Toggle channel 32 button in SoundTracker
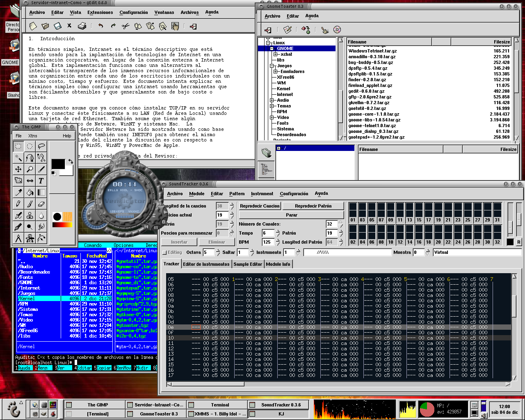The width and height of the screenshot is (525, 420). click(x=497, y=235)
